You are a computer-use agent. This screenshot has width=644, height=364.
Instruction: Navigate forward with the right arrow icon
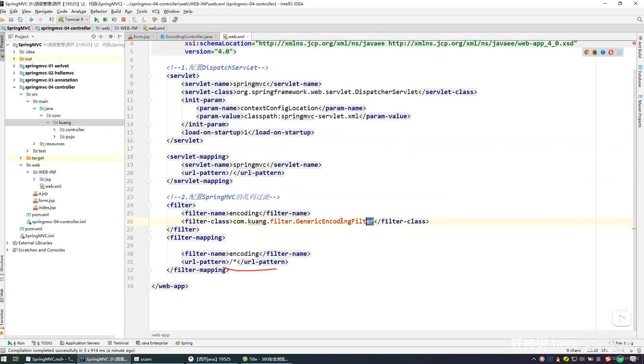tap(40, 20)
